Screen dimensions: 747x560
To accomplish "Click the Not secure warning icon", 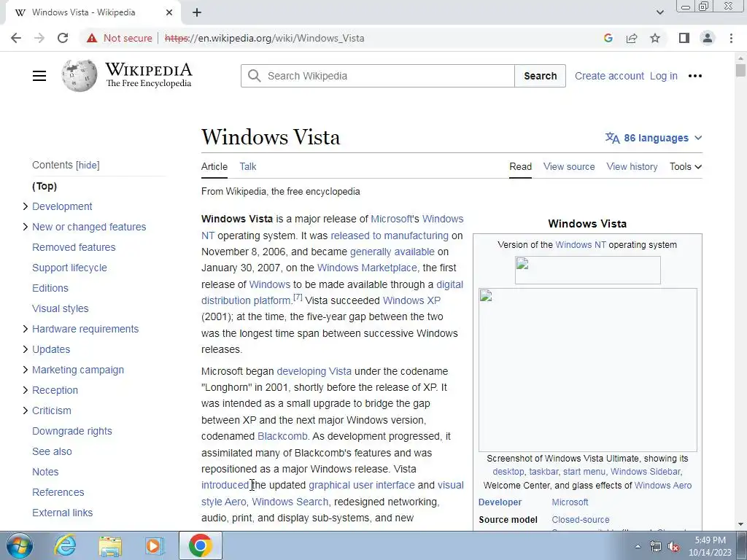I will [92, 38].
